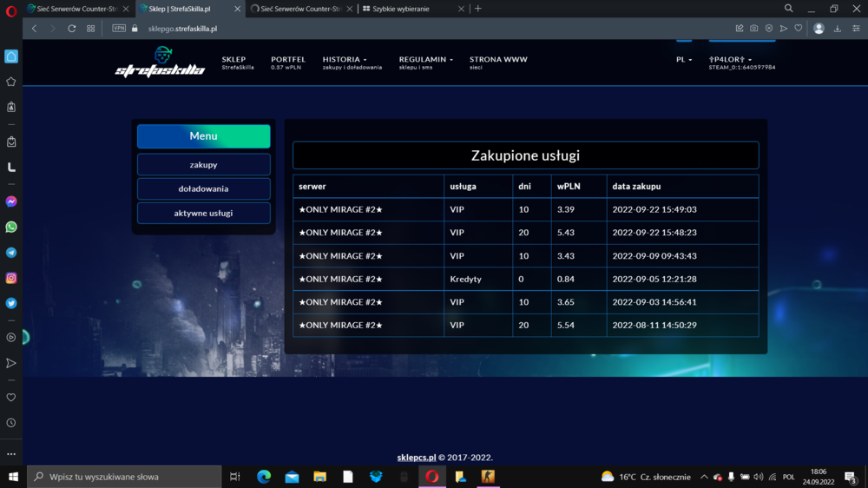Open History clock in sidebar
This screenshot has width=868, height=488.
(x=11, y=423)
